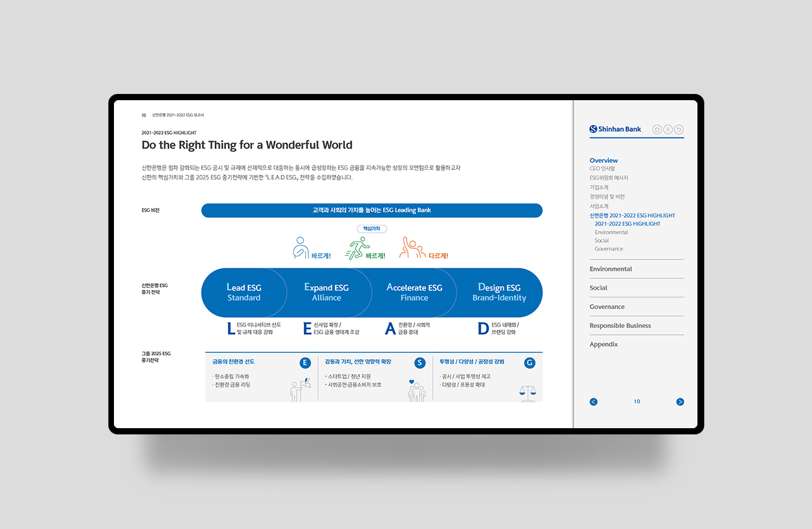Select the blue E badge icon
This screenshot has width=812, height=529.
click(305, 363)
